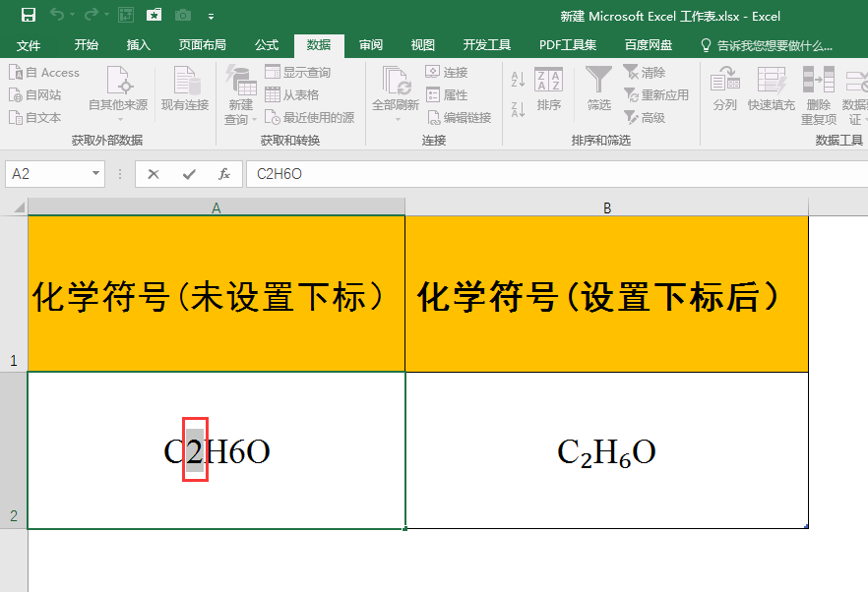Image resolution: width=868 pixels, height=592 pixels.
Task: Click 快速填充 flash fill button
Action: click(772, 89)
